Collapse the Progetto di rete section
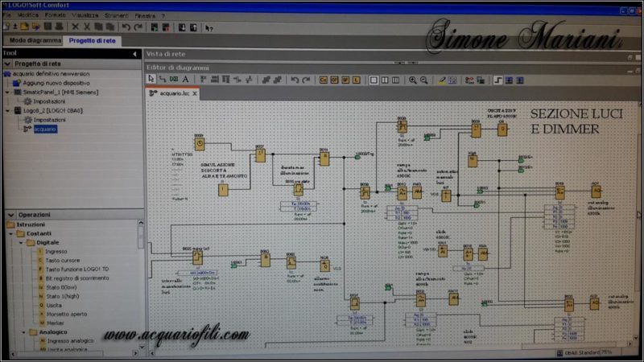The height and width of the screenshot is (362, 644). pyautogui.click(x=8, y=63)
